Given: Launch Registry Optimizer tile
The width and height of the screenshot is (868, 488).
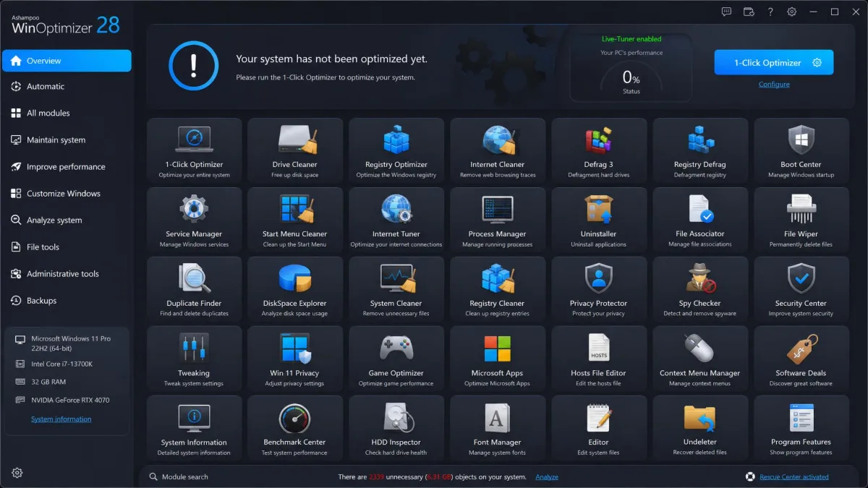Looking at the screenshot, I should click(396, 151).
